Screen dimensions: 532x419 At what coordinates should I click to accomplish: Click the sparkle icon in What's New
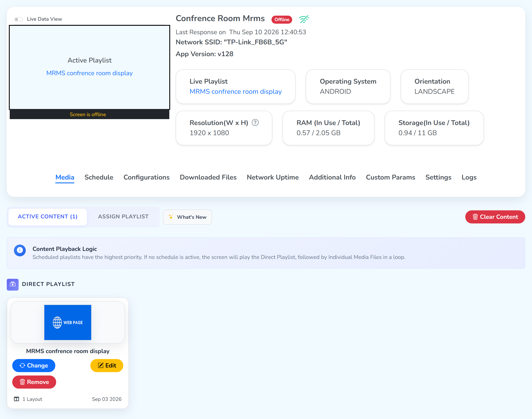point(171,217)
